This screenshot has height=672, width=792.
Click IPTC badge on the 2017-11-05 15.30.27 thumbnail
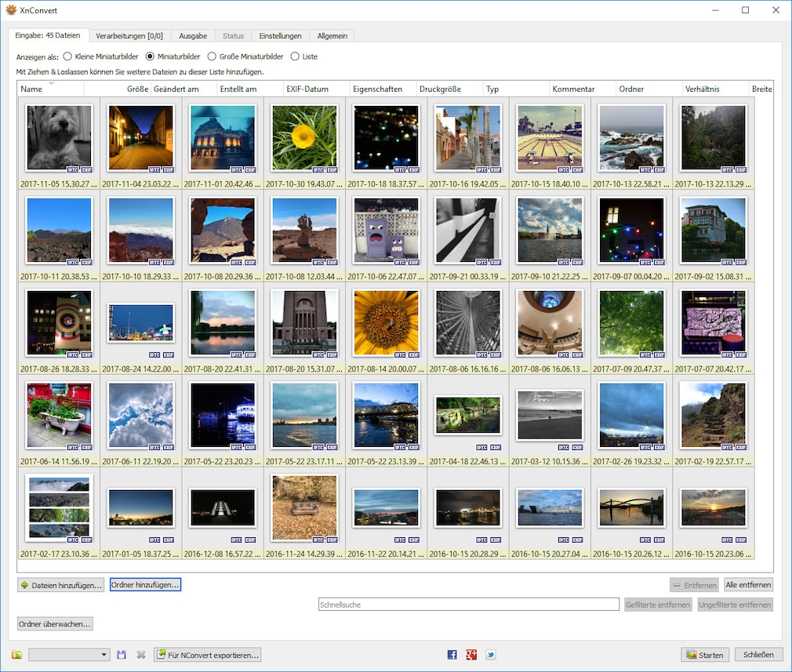point(73,170)
